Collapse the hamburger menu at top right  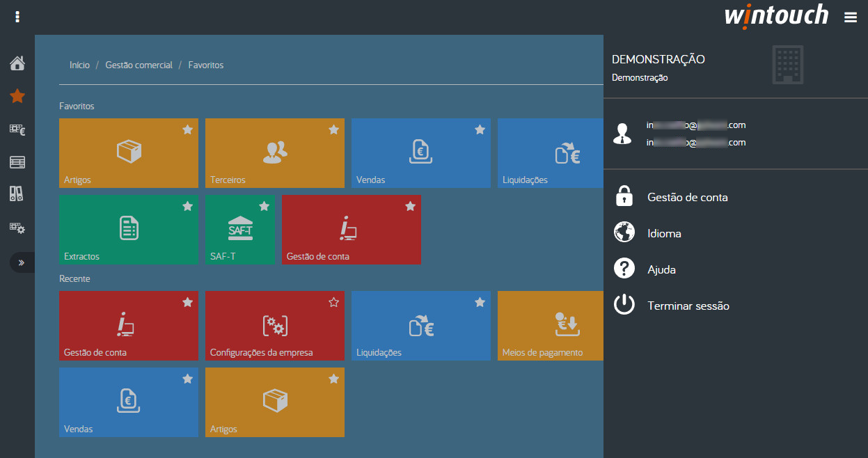tap(850, 17)
